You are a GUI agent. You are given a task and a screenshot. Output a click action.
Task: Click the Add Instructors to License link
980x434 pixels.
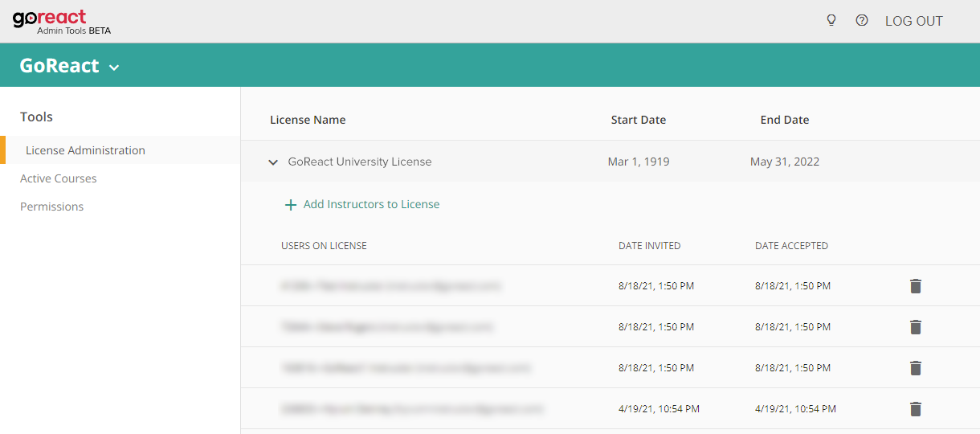371,204
